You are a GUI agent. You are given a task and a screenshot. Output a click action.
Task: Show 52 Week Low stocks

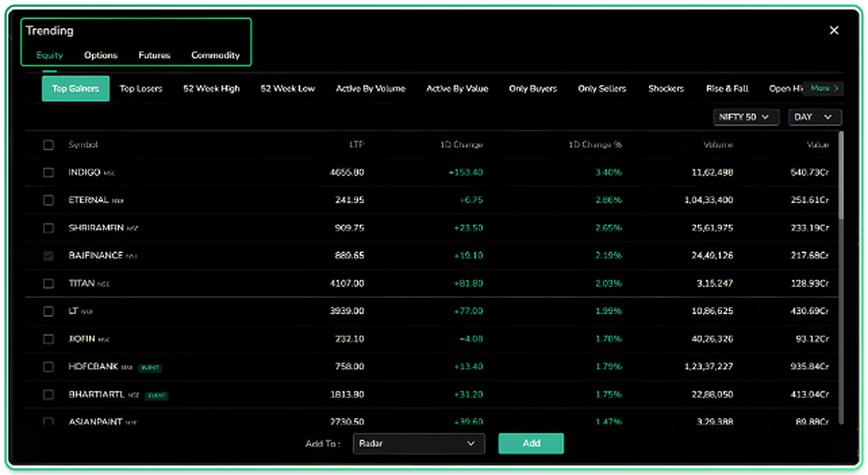click(x=288, y=88)
